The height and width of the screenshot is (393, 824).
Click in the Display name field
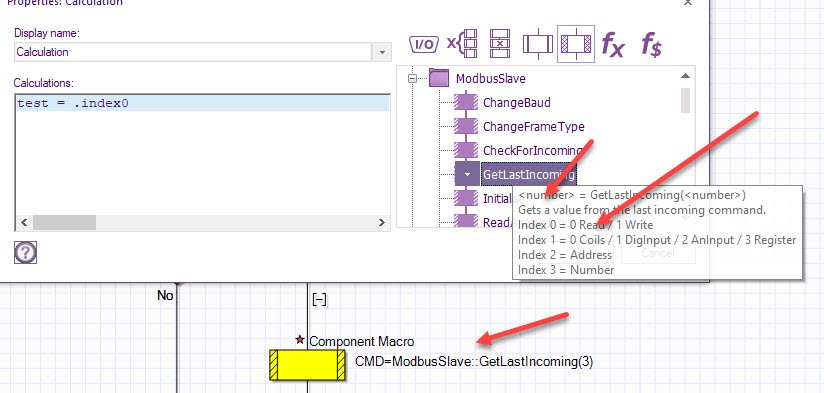click(x=193, y=52)
